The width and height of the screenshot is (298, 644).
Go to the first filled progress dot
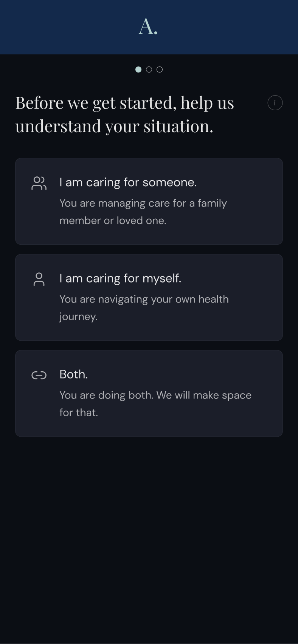coord(138,69)
